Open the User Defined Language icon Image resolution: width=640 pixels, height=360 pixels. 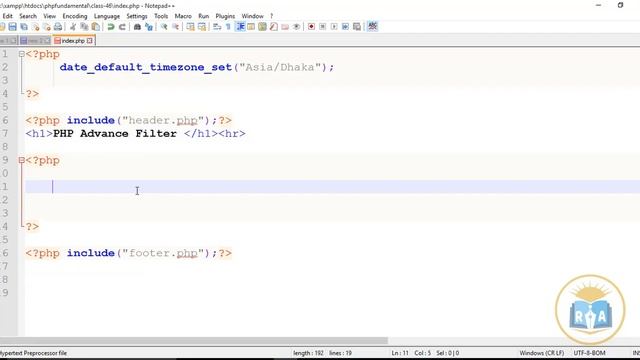point(251,27)
